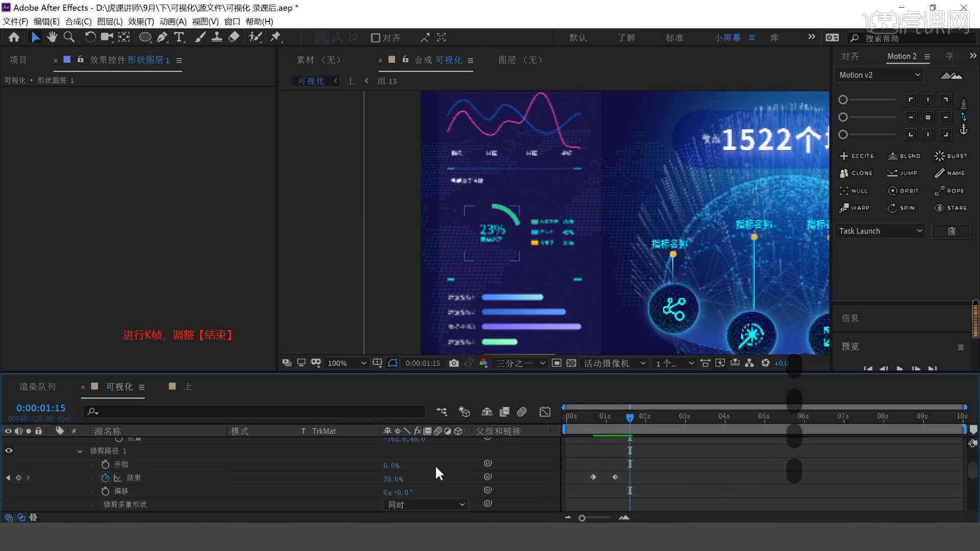Click the trash delete button in Motion panel
This screenshot has width=980, height=551.
951,231
